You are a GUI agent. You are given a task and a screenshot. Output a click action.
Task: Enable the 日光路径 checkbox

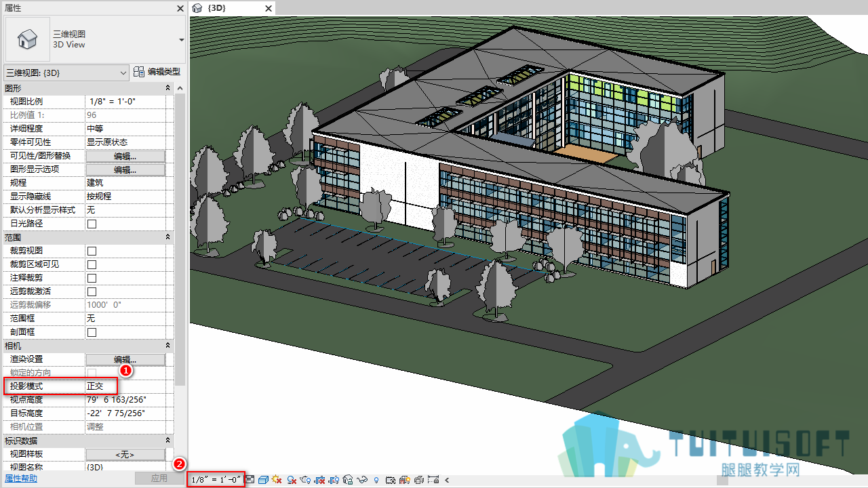(92, 224)
